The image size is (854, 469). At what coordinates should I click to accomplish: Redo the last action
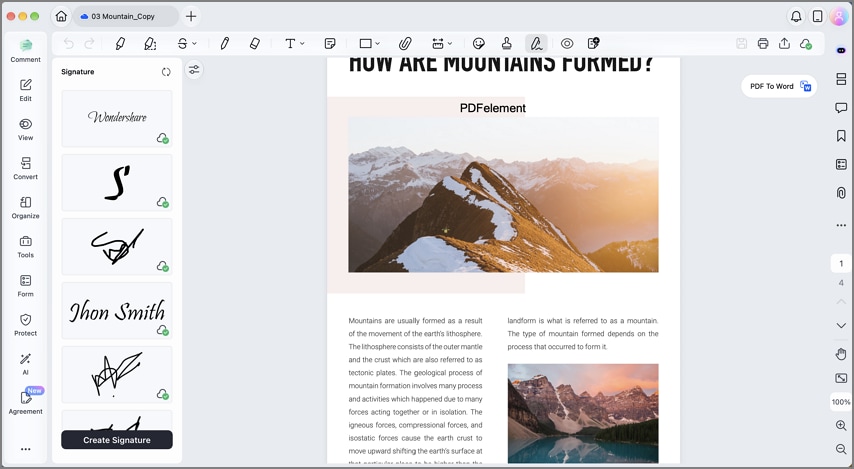coord(89,44)
